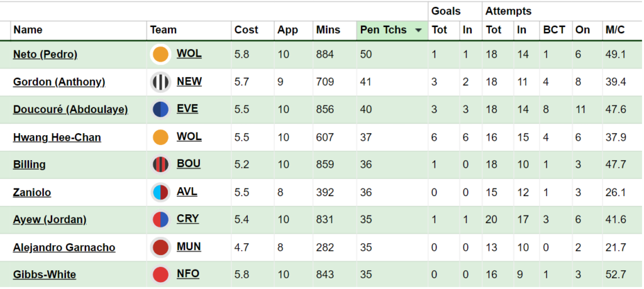Select the Alejandro Garnacho name link

pyautogui.click(x=64, y=248)
